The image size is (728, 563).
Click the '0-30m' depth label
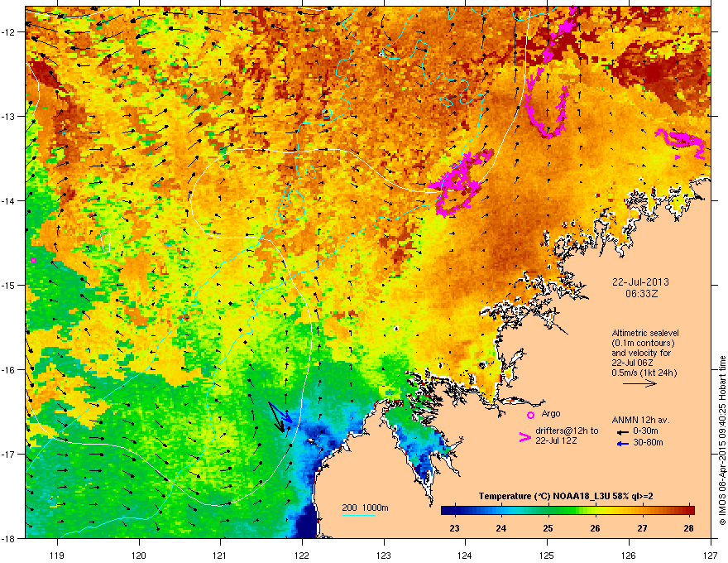[645, 431]
